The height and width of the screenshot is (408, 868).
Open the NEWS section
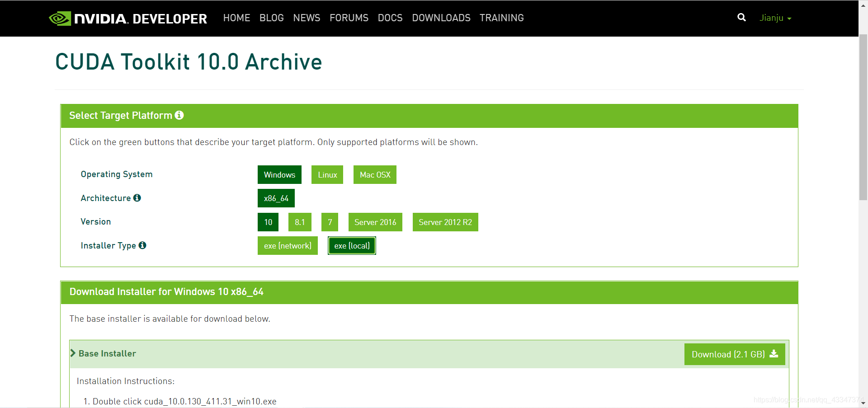pos(307,18)
